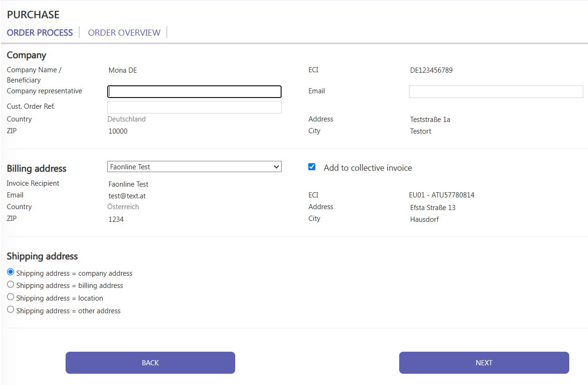Switch to the ORDER PROCESS tab

[40, 32]
